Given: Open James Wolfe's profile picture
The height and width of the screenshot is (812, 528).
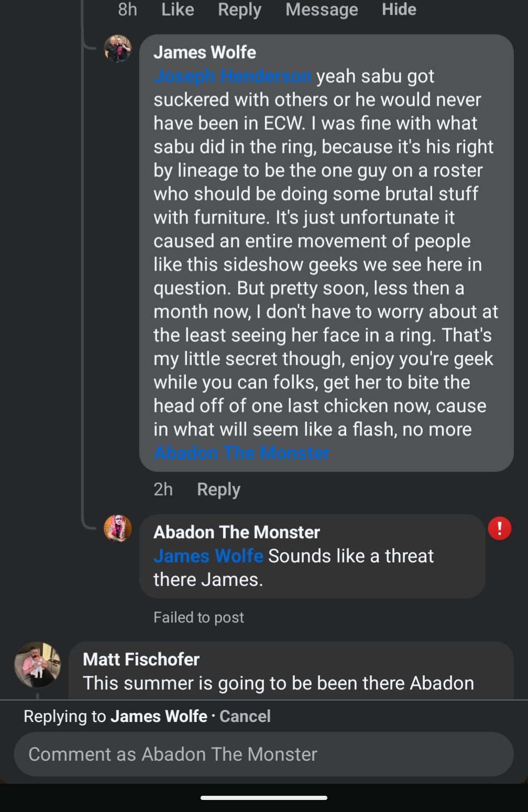Looking at the screenshot, I should pos(117,49).
